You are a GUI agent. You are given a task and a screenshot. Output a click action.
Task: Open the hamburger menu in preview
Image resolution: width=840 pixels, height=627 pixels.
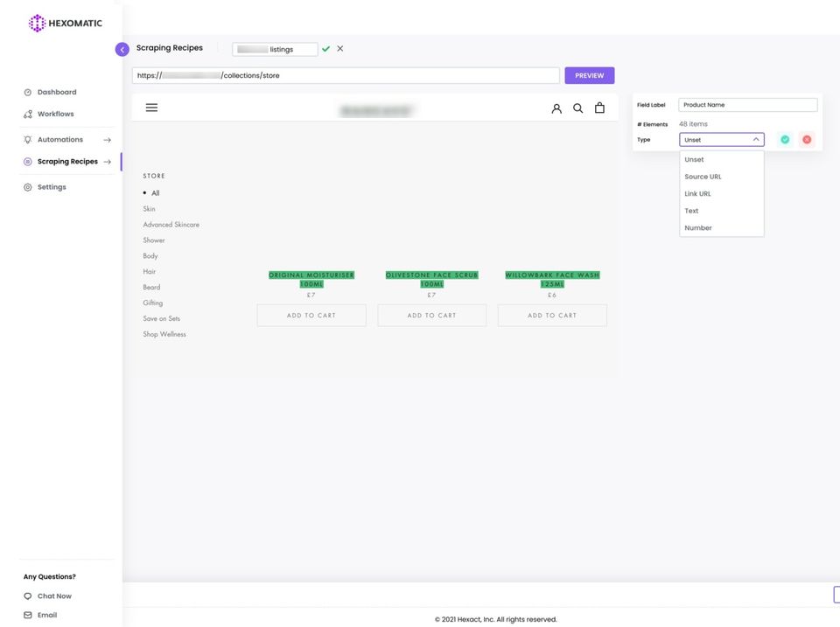151,108
